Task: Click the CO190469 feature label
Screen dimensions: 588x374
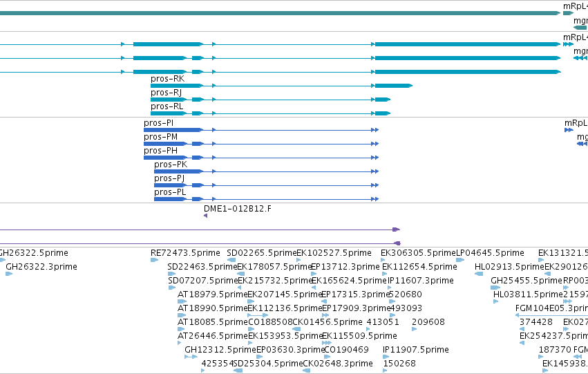Action: pos(346,350)
